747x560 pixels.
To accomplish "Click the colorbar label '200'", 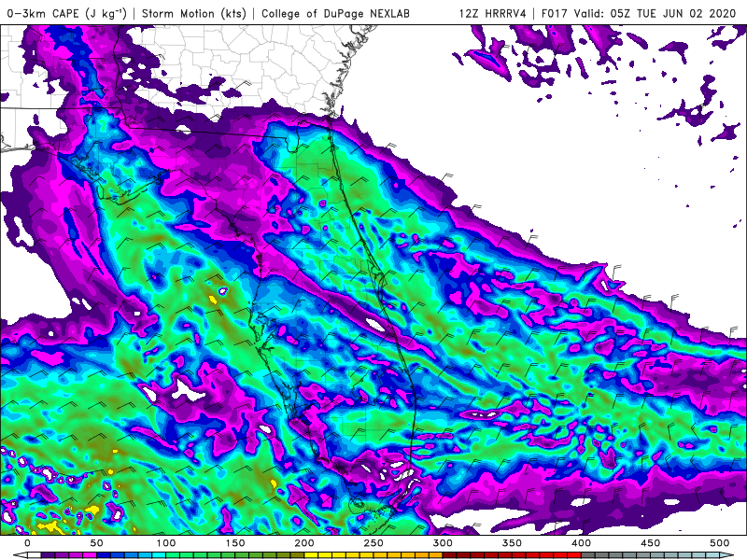I will pyautogui.click(x=304, y=543).
